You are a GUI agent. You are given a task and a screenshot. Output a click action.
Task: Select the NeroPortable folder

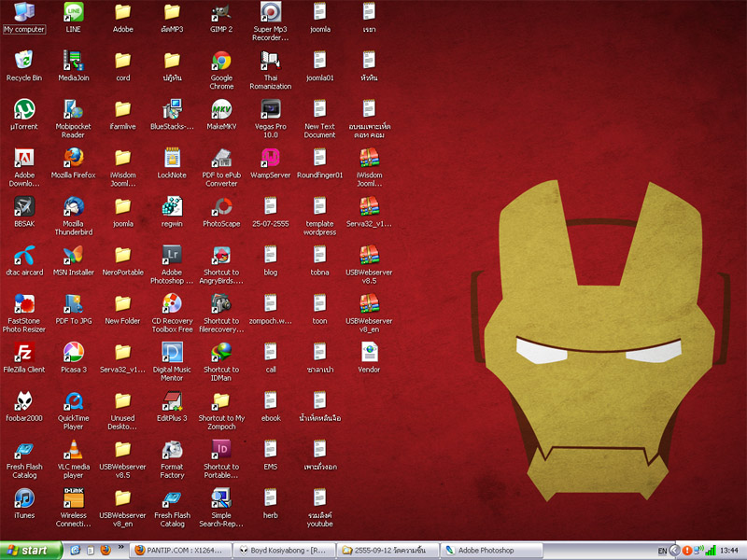(x=123, y=260)
